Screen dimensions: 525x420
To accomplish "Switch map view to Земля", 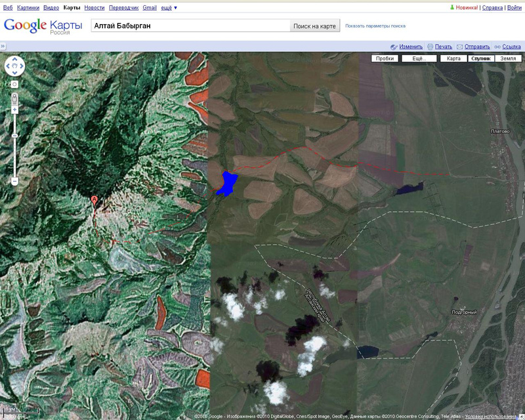I will coord(508,58).
